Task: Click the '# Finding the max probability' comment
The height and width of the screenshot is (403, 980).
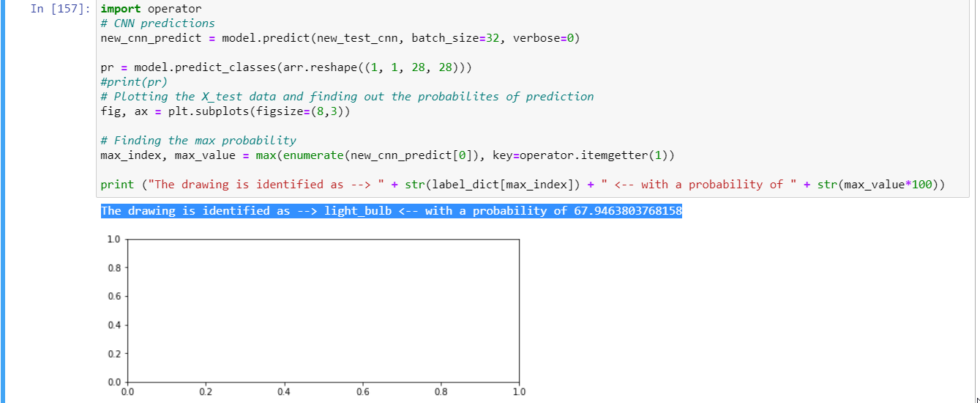Action: [198, 141]
